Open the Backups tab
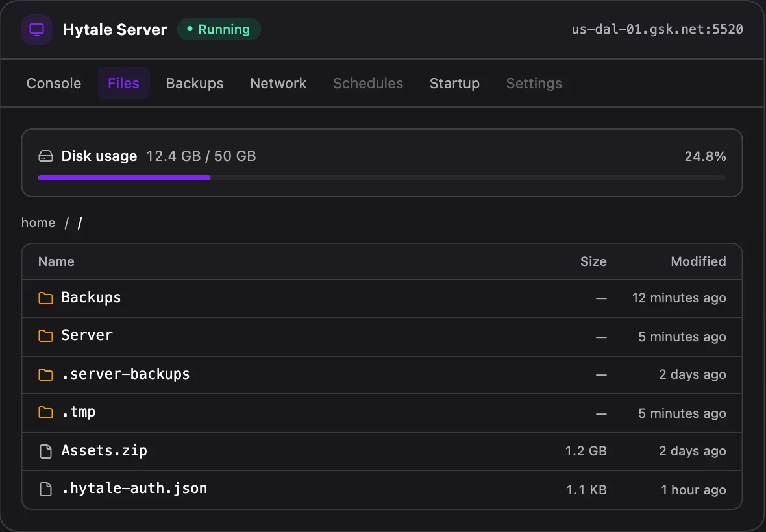Viewport: 766px width, 532px height. coord(195,84)
